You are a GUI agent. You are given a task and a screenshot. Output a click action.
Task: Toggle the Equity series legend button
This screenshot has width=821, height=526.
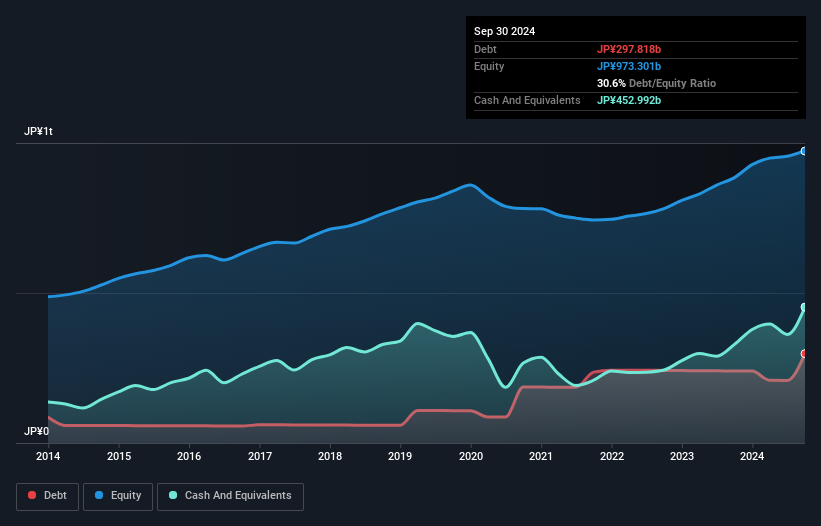(x=118, y=496)
